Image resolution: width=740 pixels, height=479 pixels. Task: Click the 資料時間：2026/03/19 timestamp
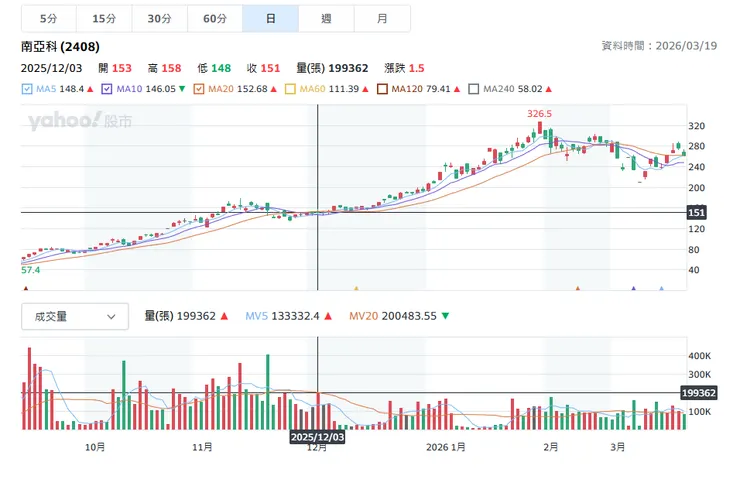pos(659,46)
